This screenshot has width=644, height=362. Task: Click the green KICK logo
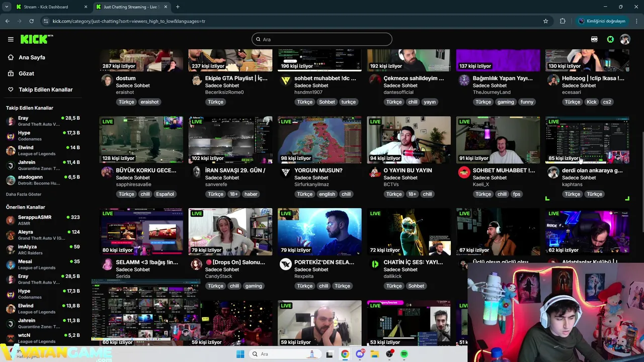[37, 39]
